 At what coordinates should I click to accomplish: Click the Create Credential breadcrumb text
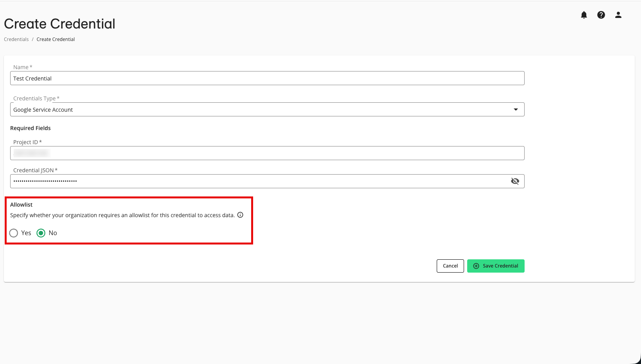tap(55, 39)
